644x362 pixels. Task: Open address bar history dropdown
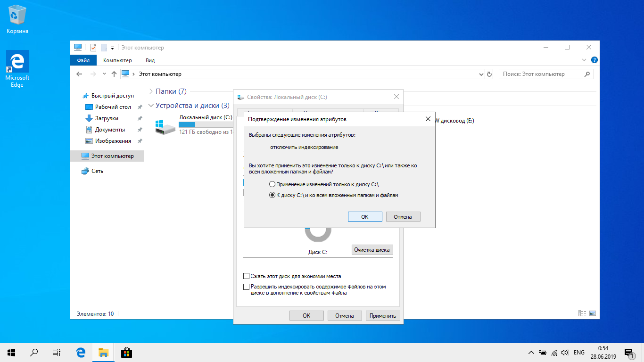[481, 74]
